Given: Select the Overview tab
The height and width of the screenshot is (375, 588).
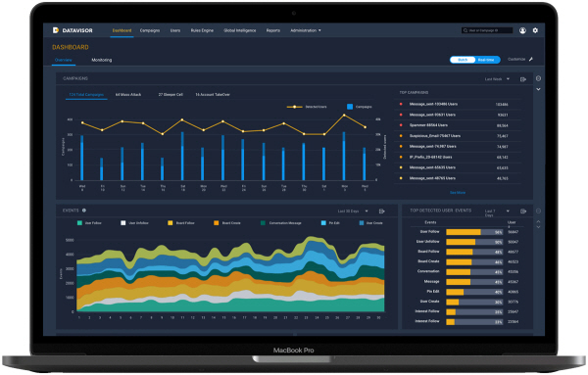Looking at the screenshot, I should 64,60.
